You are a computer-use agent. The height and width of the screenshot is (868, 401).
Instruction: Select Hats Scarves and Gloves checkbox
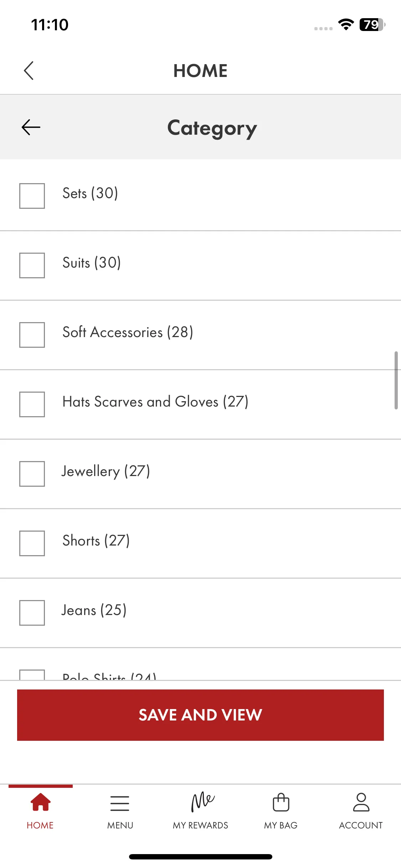pos(32,404)
